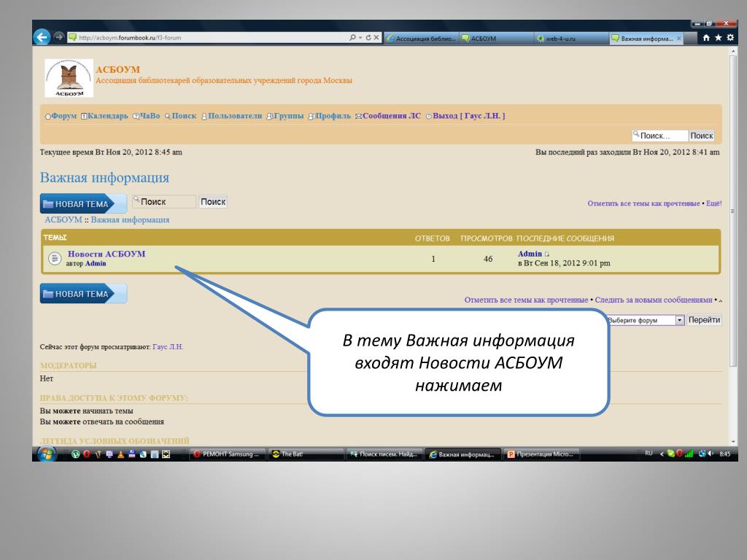This screenshot has width=747, height=560.
Task: Open the Пользователи menu item
Action: point(231,116)
